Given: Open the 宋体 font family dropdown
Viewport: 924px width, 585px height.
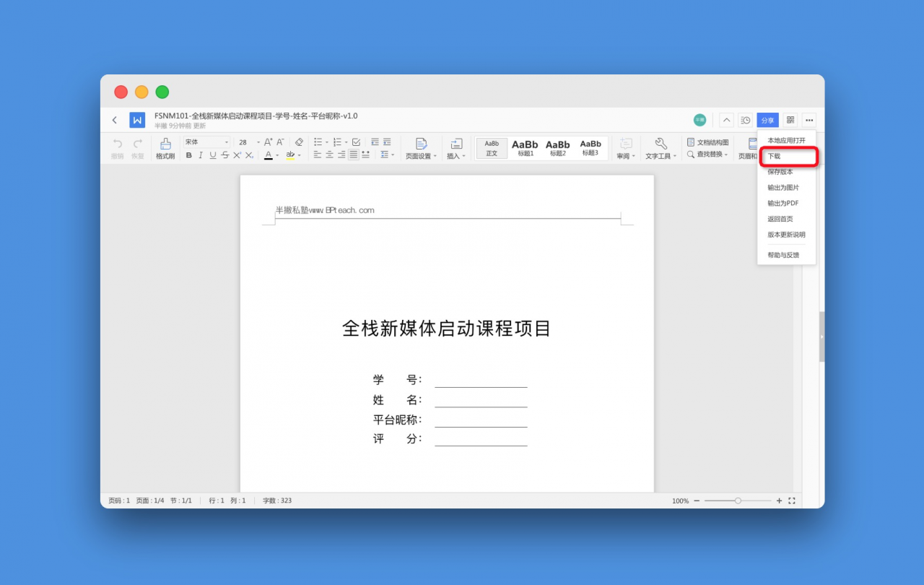Looking at the screenshot, I should point(206,142).
